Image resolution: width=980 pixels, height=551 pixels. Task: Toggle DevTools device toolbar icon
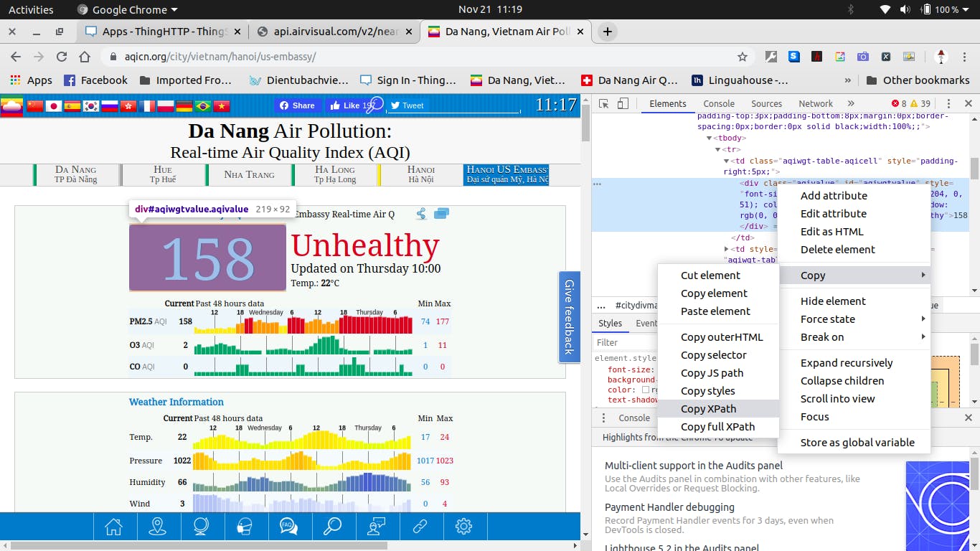coord(623,103)
